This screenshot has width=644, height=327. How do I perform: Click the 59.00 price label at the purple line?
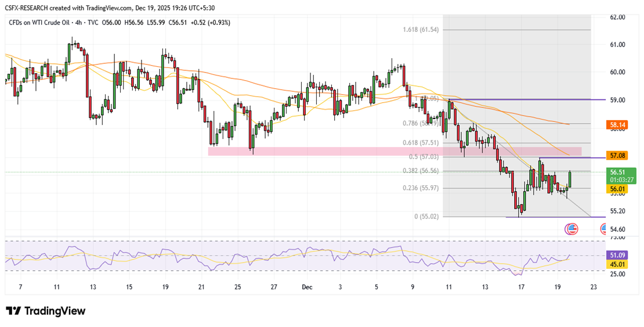pos(617,100)
